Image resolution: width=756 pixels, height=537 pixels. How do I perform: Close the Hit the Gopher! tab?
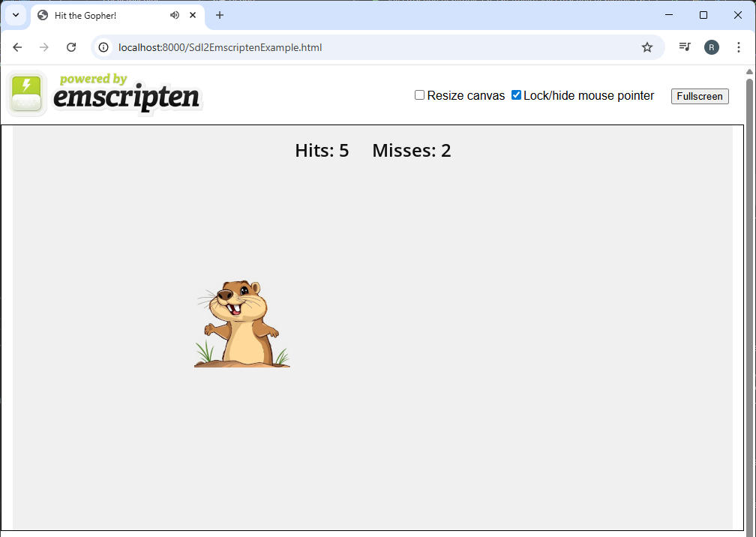click(x=192, y=15)
